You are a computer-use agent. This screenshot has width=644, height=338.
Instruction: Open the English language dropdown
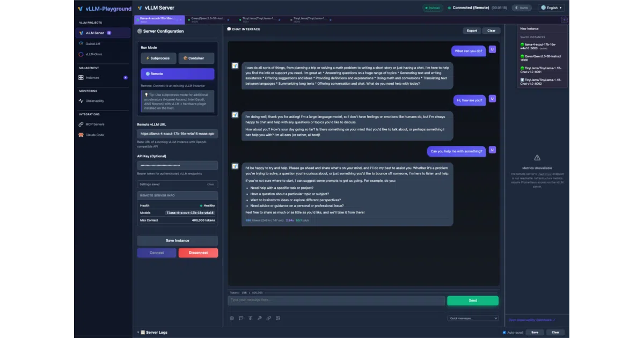coord(552,8)
